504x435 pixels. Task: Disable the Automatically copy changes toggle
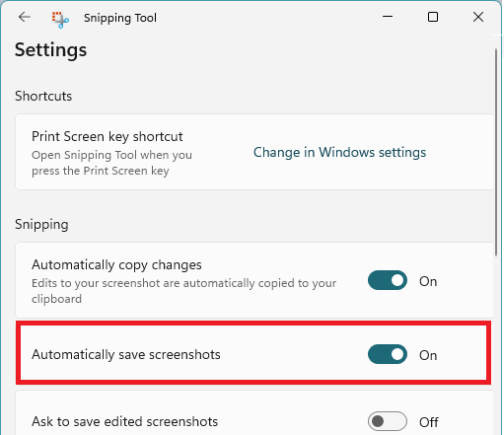388,280
